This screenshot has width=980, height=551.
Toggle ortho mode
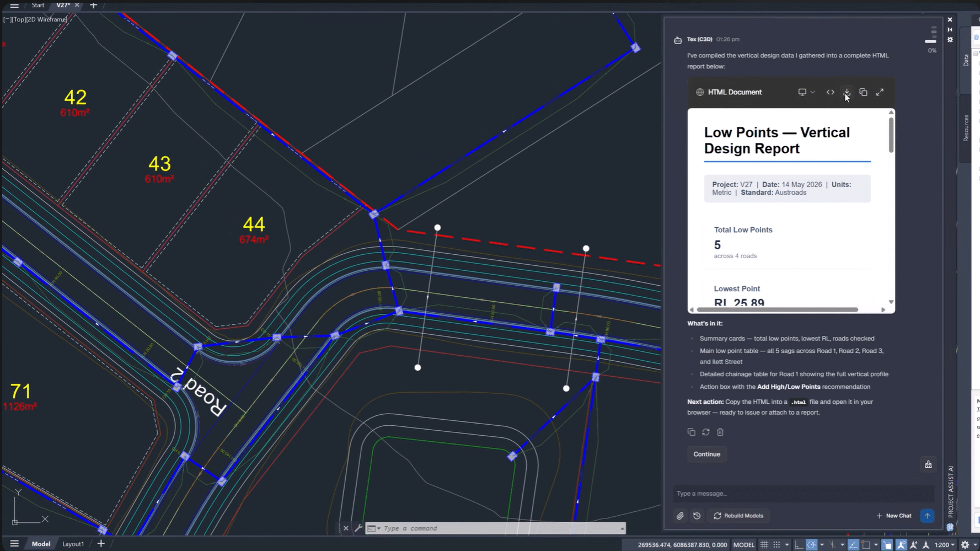[799, 545]
